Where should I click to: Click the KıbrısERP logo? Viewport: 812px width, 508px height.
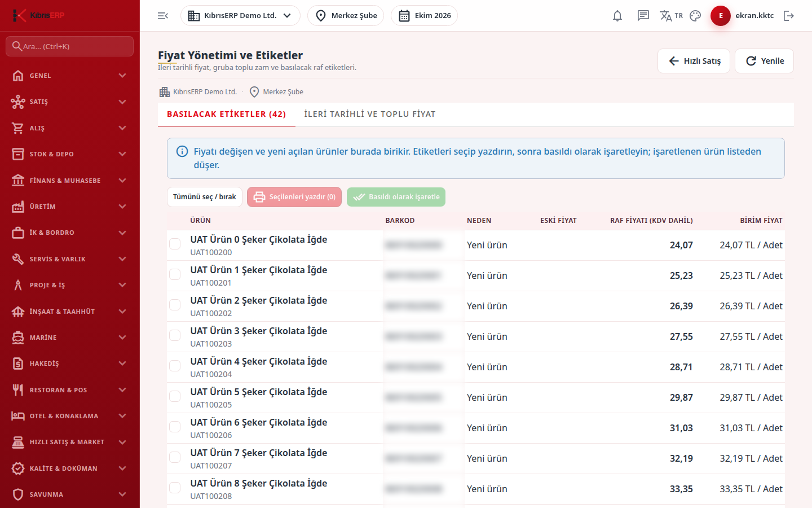39,15
